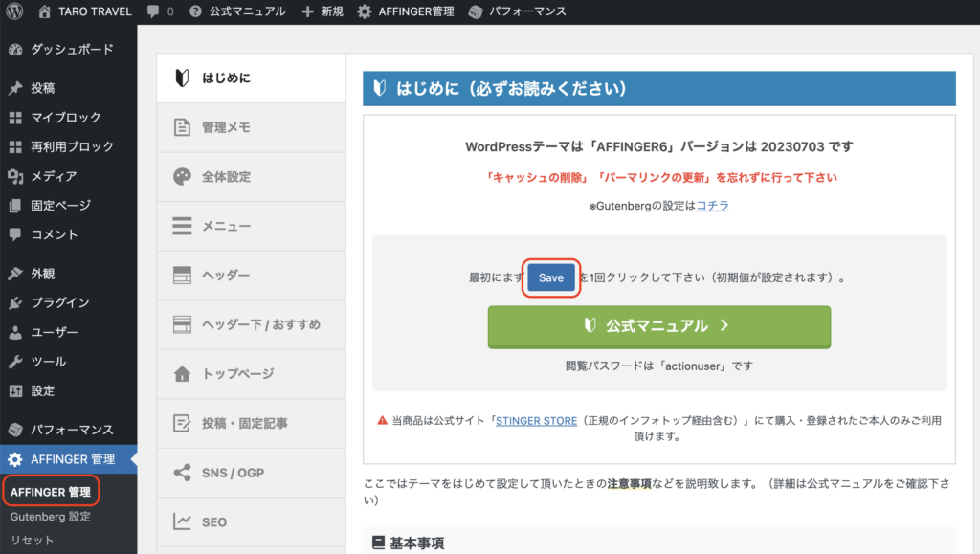Open the green 公式マニュアル button

coord(659,326)
